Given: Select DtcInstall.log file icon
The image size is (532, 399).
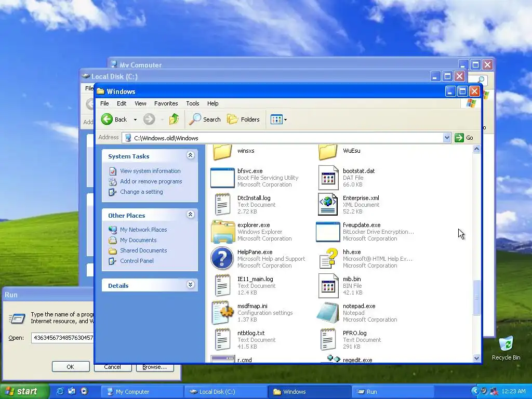Looking at the screenshot, I should tap(222, 205).
